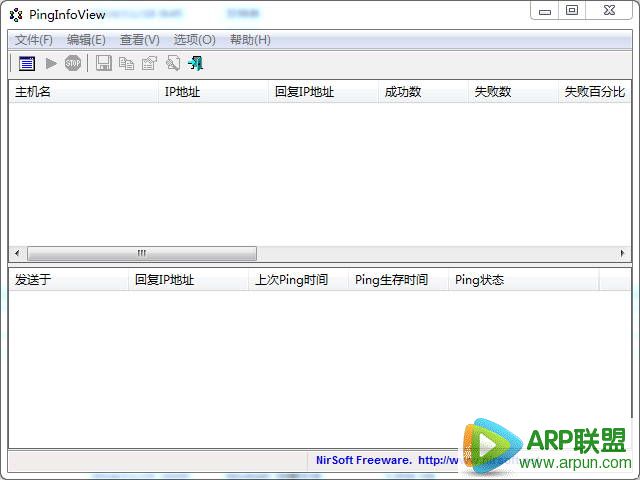
Task: Open the NirSoft Freeware link in status bar
Action: 388,460
